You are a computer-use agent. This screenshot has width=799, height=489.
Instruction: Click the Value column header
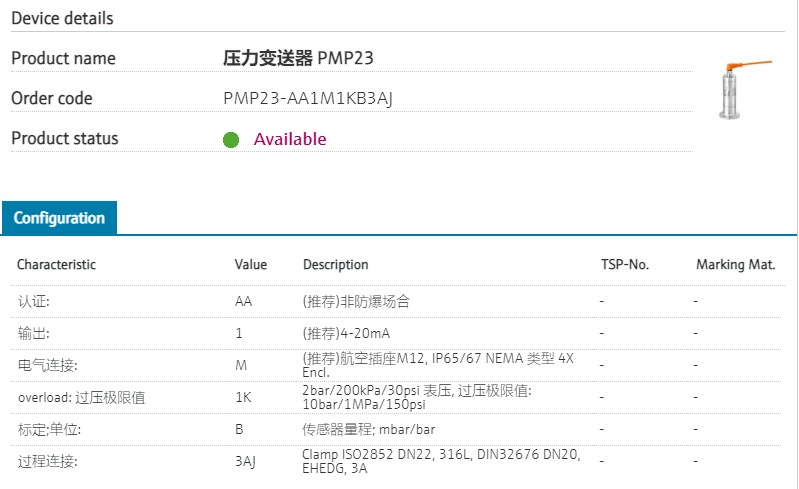click(251, 265)
